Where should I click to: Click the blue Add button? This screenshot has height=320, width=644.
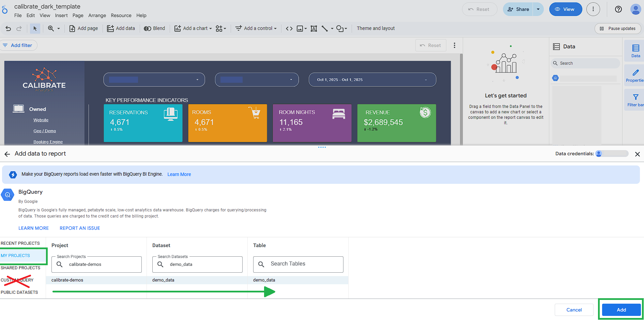point(621,310)
